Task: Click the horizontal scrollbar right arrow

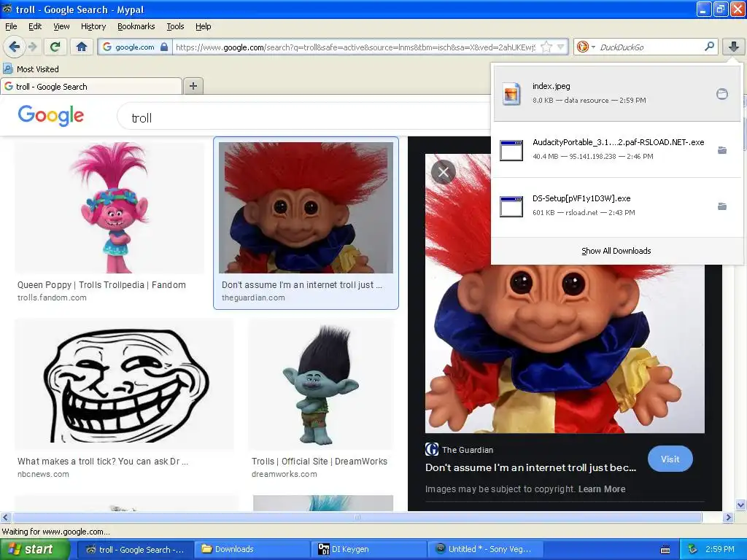Action: pyautogui.click(x=728, y=517)
